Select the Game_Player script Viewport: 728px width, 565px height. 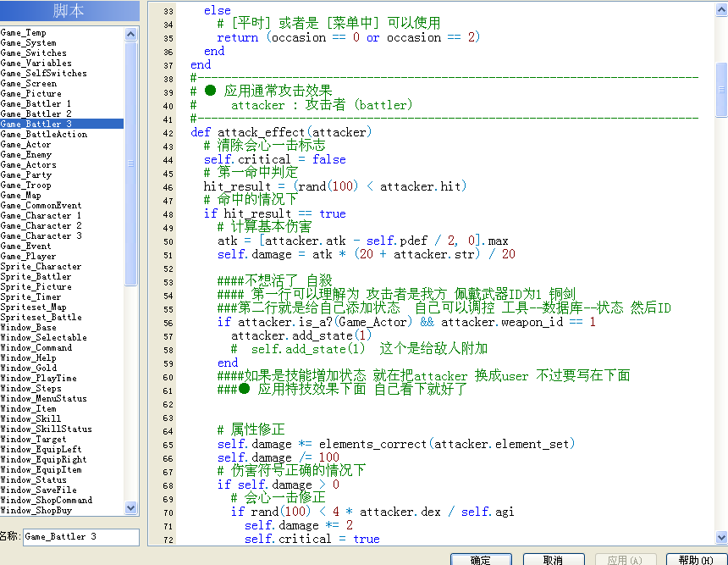click(x=28, y=257)
